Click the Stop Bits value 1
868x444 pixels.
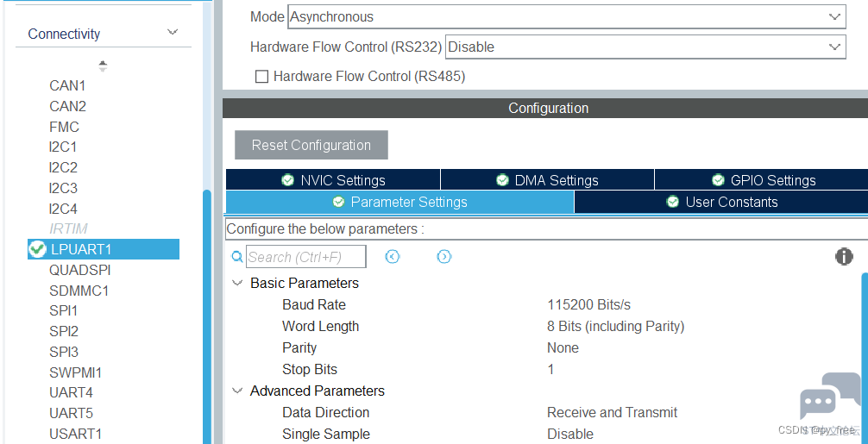point(550,369)
